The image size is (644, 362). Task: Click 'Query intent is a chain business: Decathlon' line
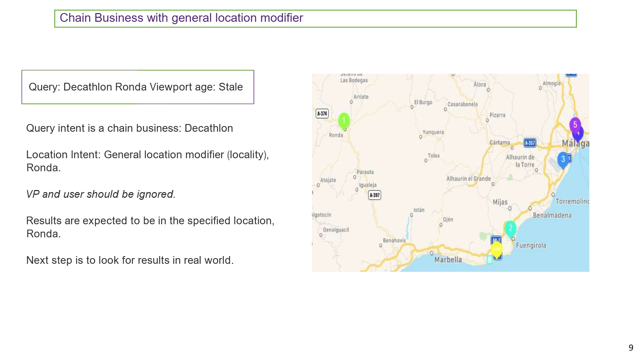coord(129,128)
